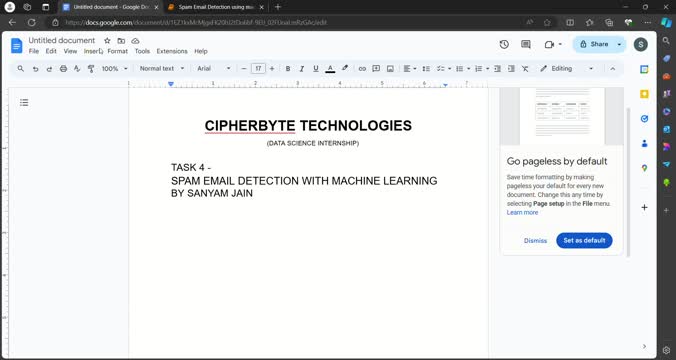Open the text alignment dropdown
The width and height of the screenshot is (676, 360).
click(x=410, y=69)
